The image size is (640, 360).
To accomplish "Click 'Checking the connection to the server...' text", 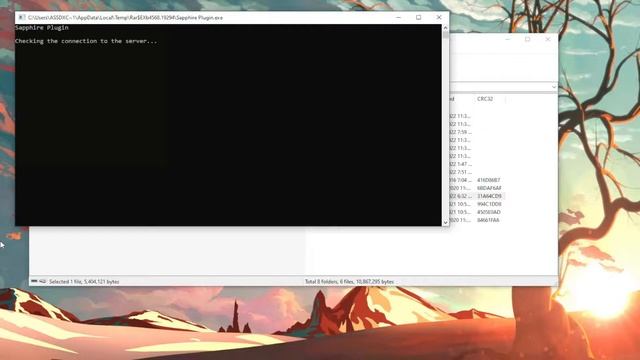I will coord(86,41).
